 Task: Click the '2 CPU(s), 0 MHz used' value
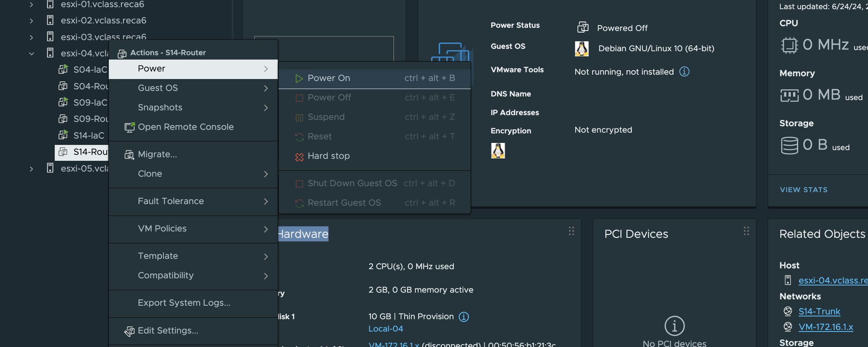411,266
